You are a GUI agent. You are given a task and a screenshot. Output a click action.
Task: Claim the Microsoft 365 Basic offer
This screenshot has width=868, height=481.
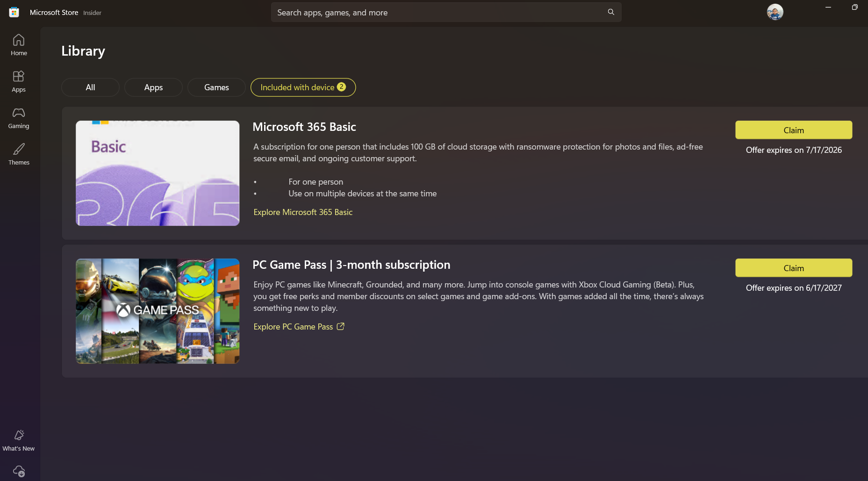794,130
